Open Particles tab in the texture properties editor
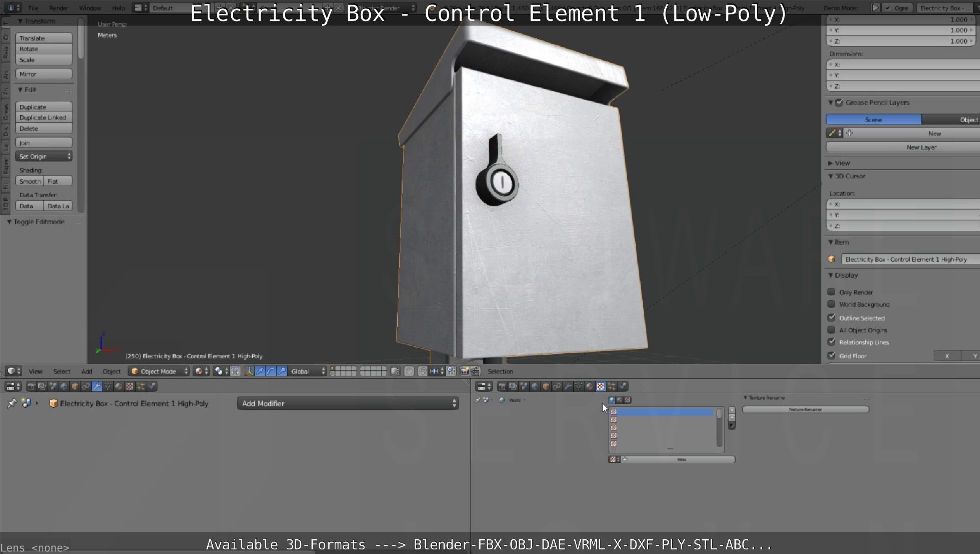Viewport: 980px width, 554px height. [x=611, y=386]
